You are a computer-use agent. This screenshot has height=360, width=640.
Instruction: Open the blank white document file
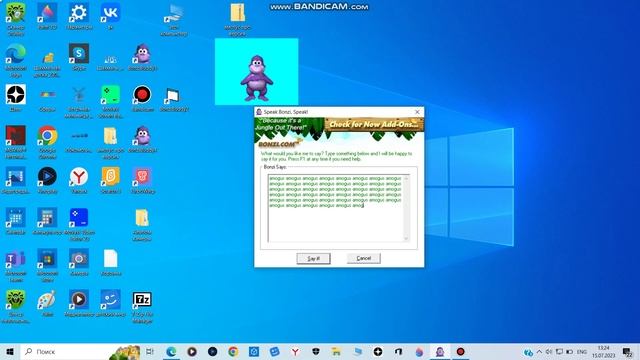(110, 262)
